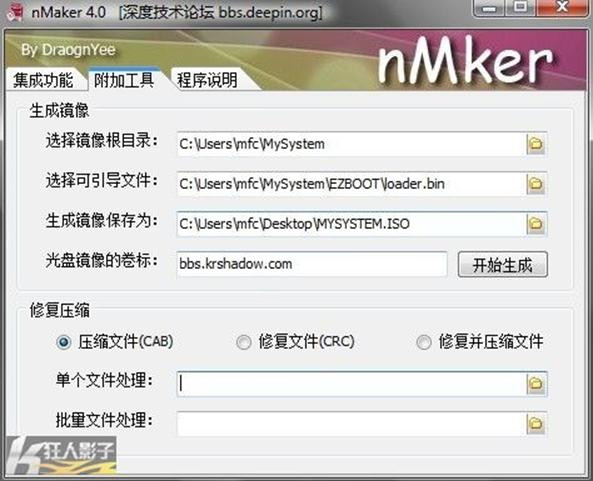Screen dimensions: 593x481
Task: Click the 选择镜像根目录 label
Action: pyautogui.click(x=101, y=141)
